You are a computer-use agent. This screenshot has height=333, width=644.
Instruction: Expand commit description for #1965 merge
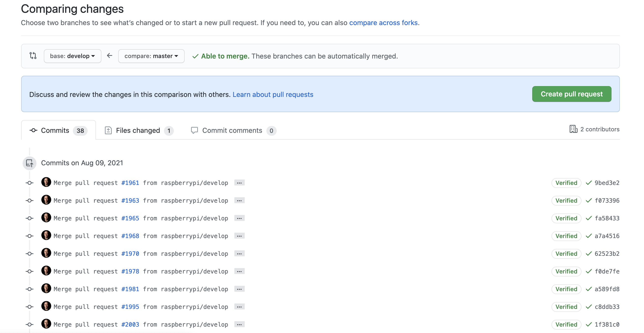click(x=239, y=218)
